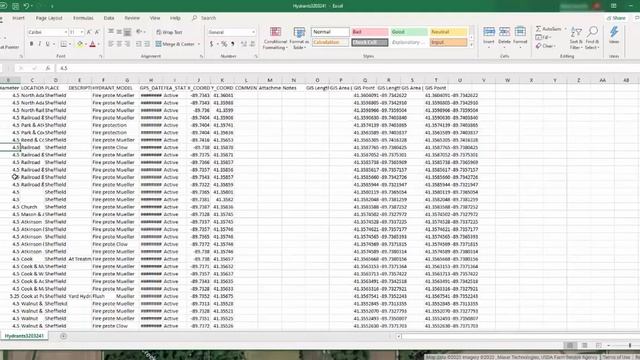Switch to Page Layout view in status bar
The height and width of the screenshot is (360, 640).
584,345
